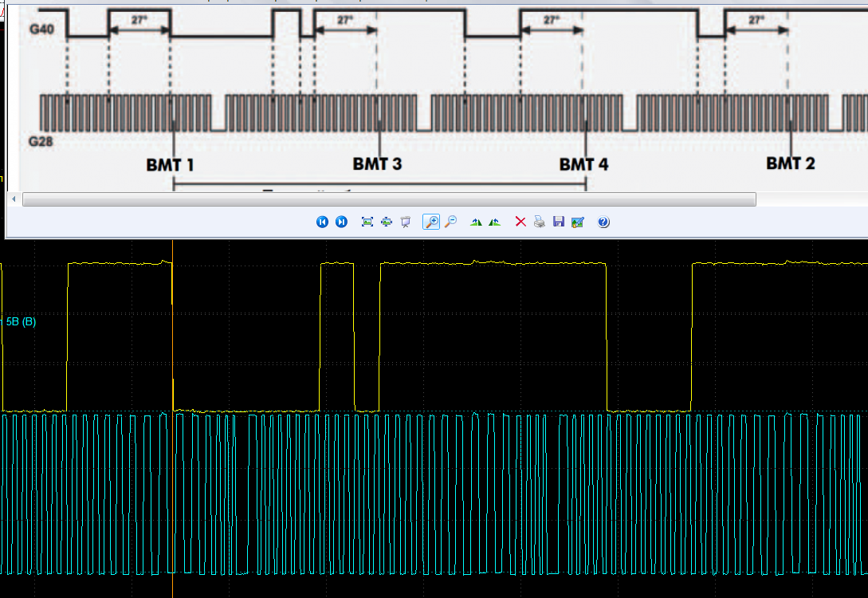This screenshot has width=868, height=598.
Task: Save a copy with floppy icon
Action: (559, 222)
